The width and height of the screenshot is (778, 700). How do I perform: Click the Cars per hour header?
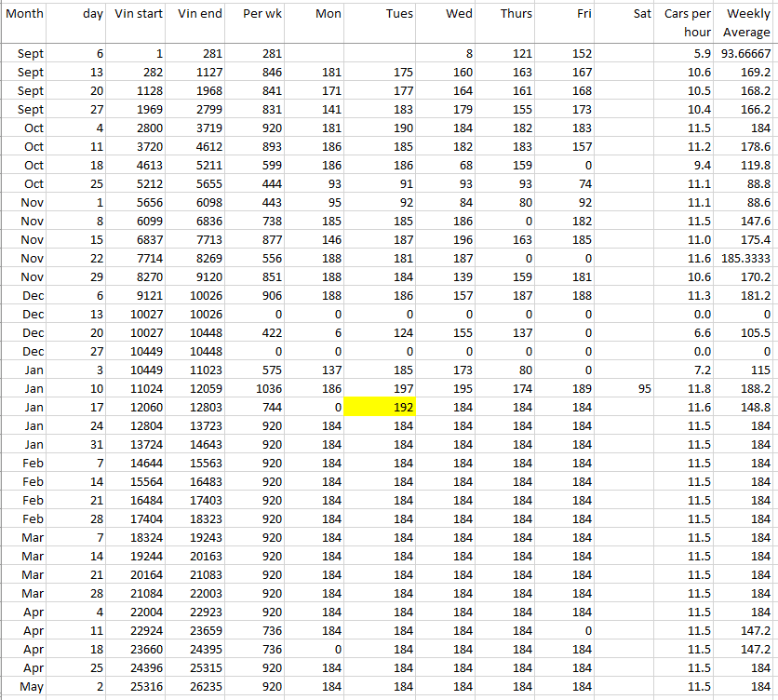pos(687,22)
